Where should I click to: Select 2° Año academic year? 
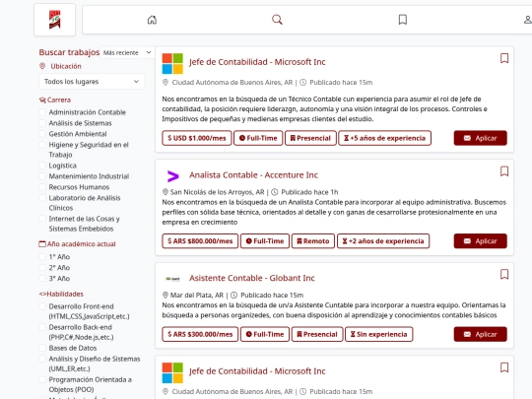42,268
